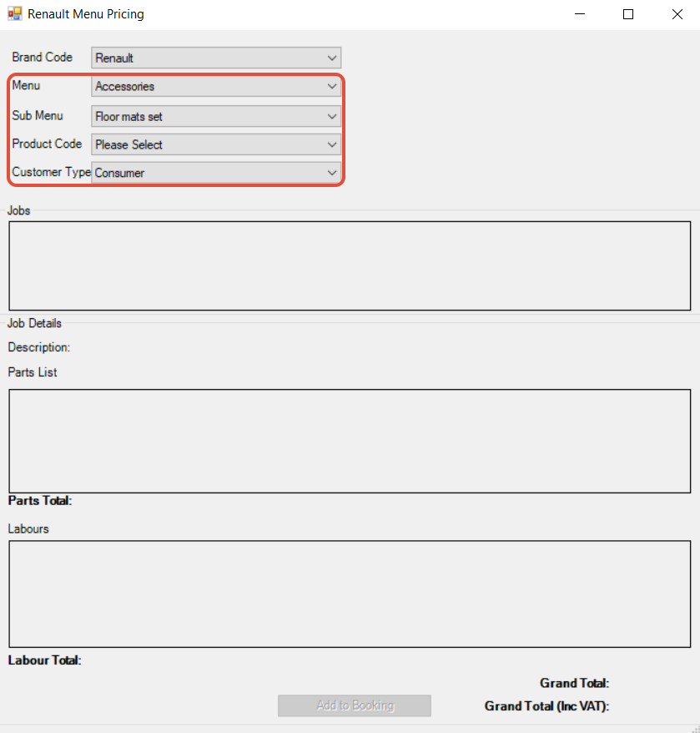Click inside the Jobs list box
The image size is (700, 733).
click(x=350, y=265)
